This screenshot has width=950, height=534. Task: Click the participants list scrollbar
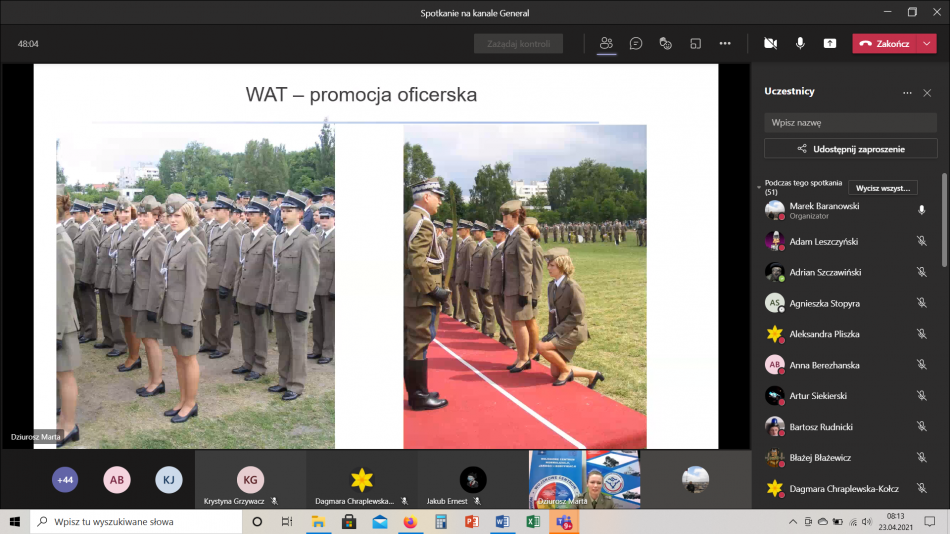click(x=945, y=219)
